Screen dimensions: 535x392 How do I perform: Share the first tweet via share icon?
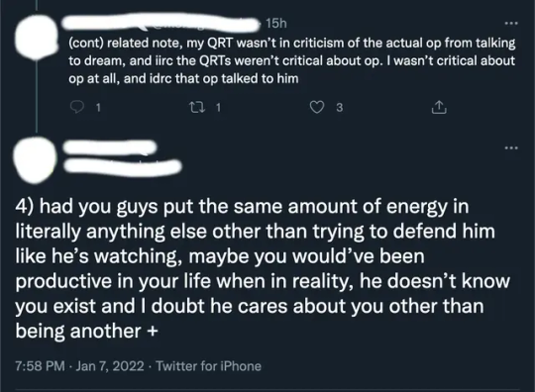coord(439,107)
